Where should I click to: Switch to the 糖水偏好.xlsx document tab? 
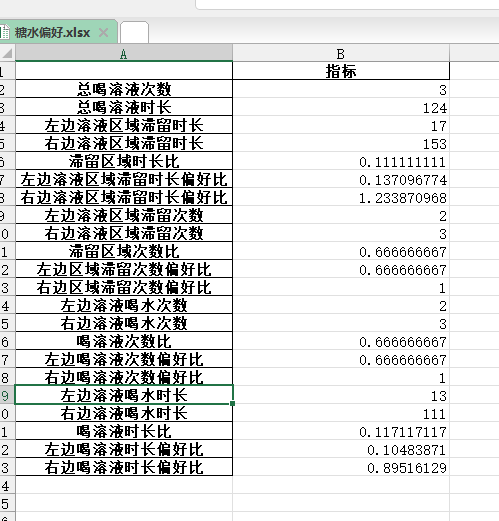click(x=58, y=32)
